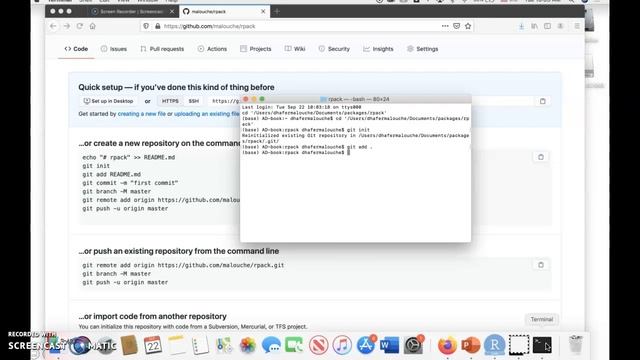This screenshot has height=360, width=640.
Task: Open the tracking protection shield icon
Action: click(146, 26)
